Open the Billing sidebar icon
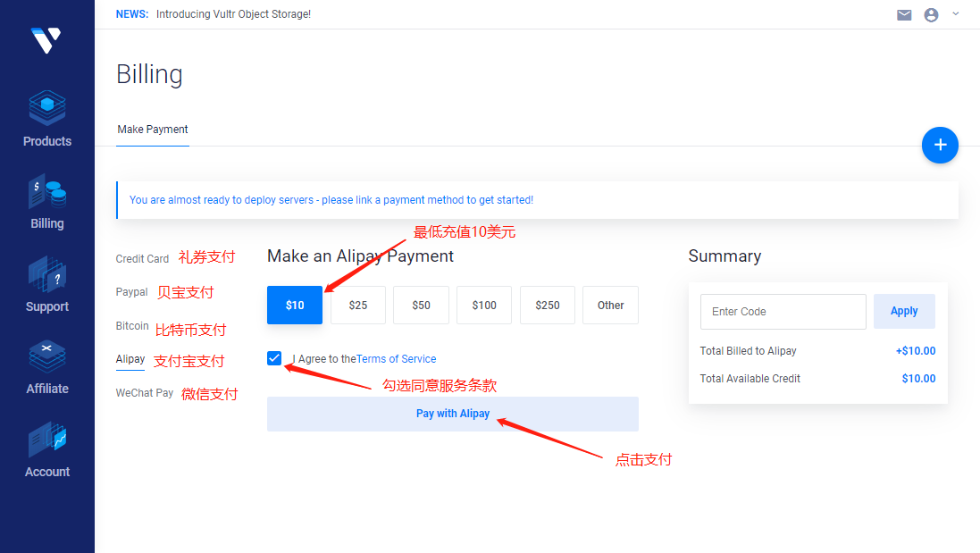This screenshot has height=553, width=980. click(x=47, y=192)
